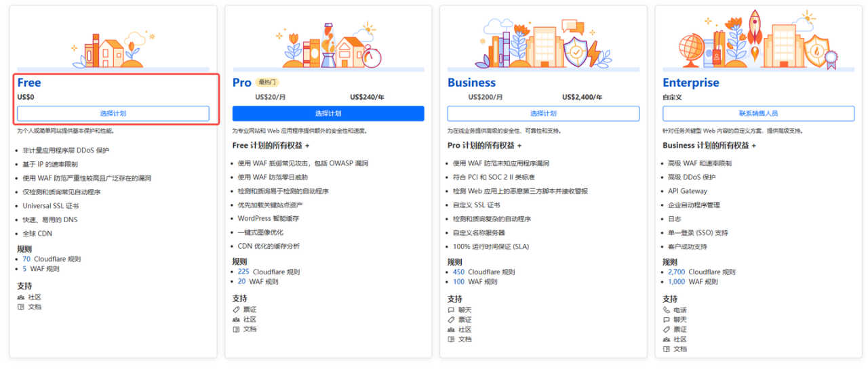Click the 自定义 price label under Enterprise
This screenshot has width=868, height=378.
(673, 97)
